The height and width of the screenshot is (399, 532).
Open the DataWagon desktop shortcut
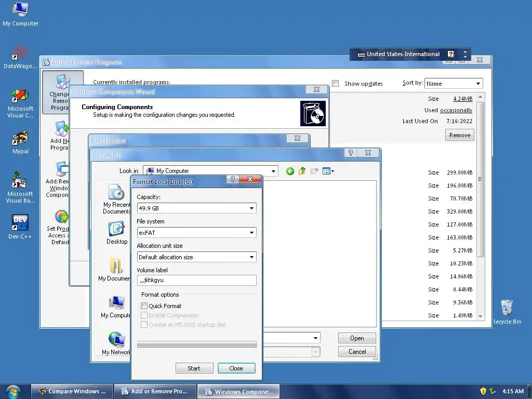point(20,57)
